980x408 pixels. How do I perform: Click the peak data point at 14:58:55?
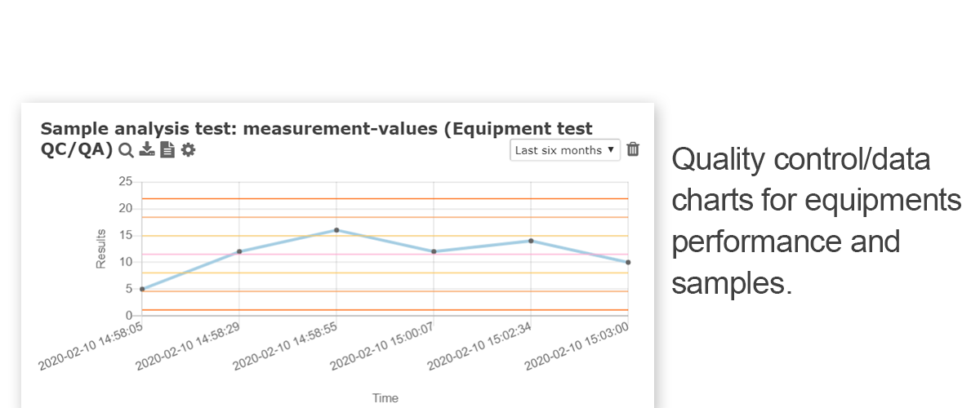pyautogui.click(x=336, y=230)
